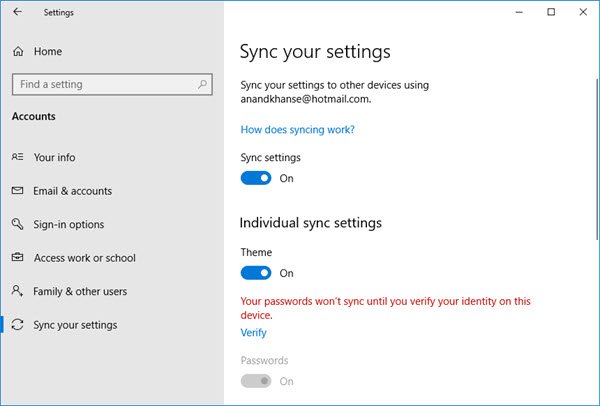The width and height of the screenshot is (600, 406).
Task: Click the vertical scrollbar on the right
Action: (595, 200)
